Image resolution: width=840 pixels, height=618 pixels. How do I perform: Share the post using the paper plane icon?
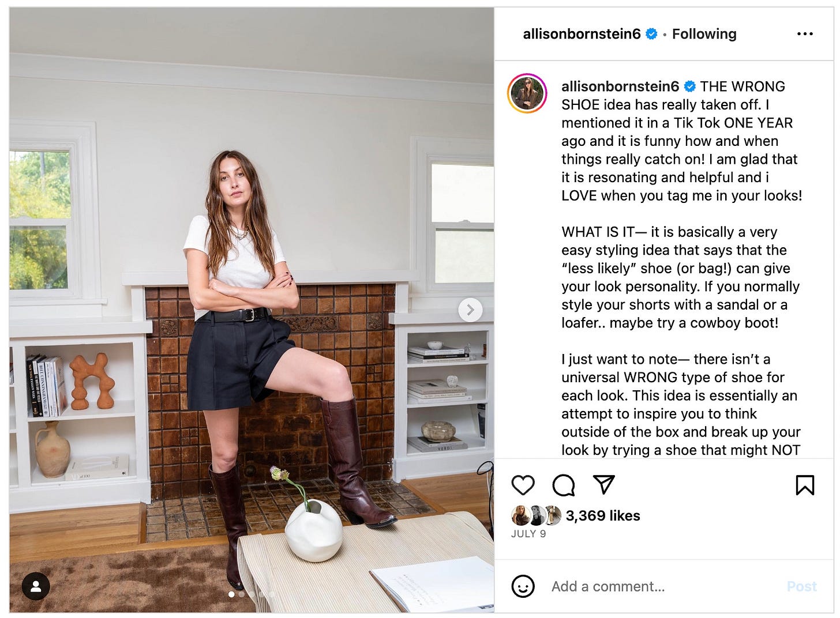(x=603, y=484)
